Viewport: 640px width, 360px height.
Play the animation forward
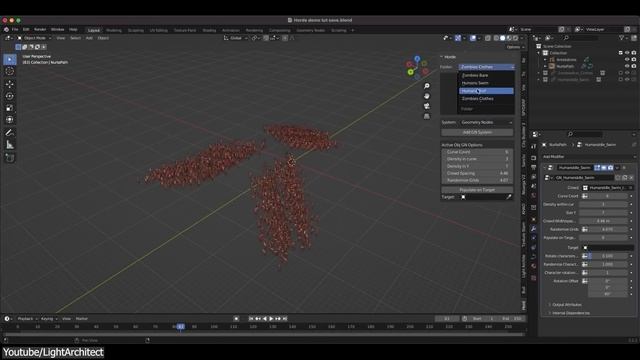tap(271, 318)
